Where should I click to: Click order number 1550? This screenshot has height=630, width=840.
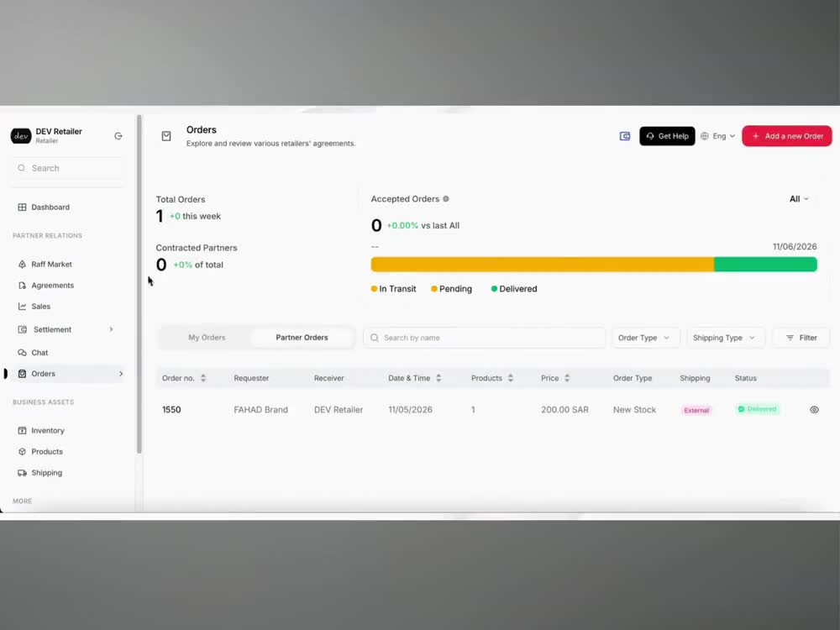pos(171,410)
